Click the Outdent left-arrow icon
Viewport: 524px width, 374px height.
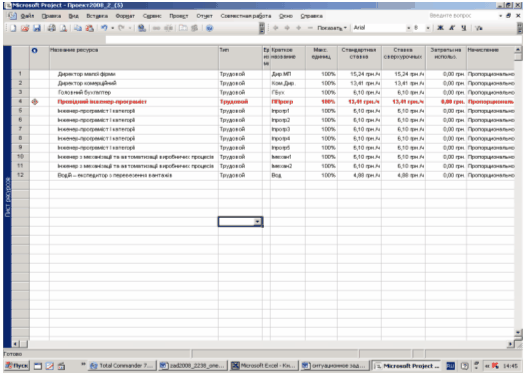click(276, 28)
